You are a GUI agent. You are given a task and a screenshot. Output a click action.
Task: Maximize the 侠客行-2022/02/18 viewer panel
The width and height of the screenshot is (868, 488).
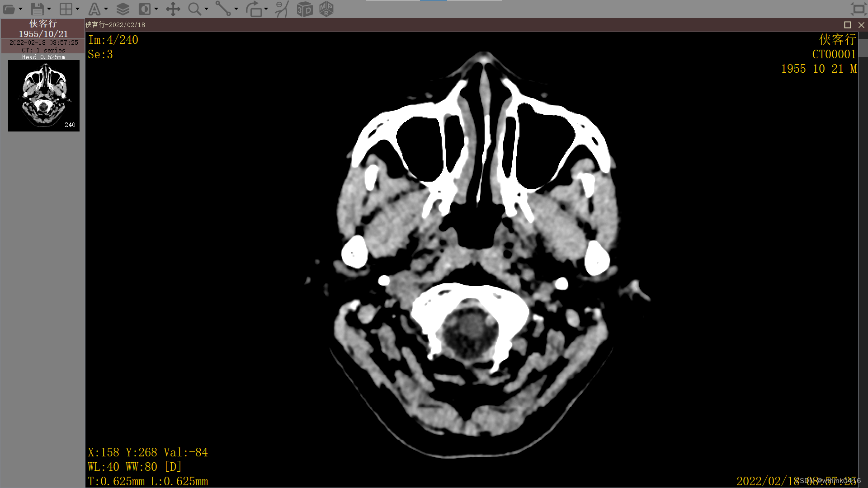[x=848, y=25]
